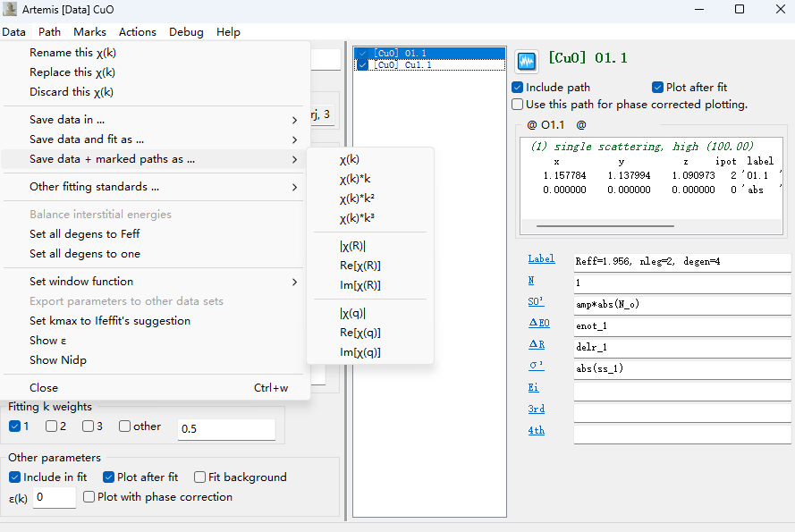Click Set all degens to Feff

pos(84,234)
